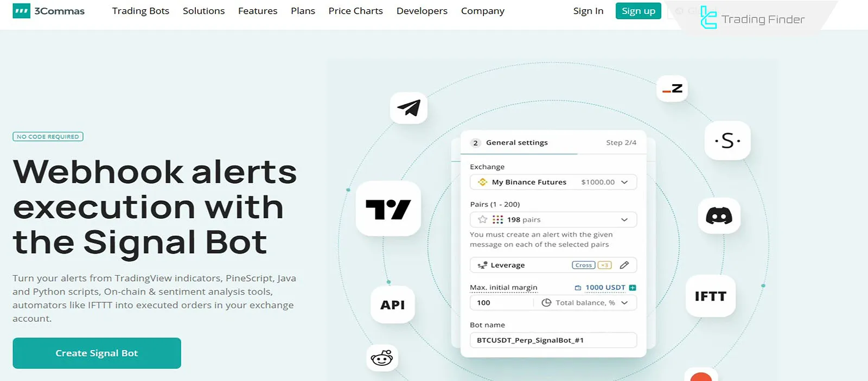Click the Bot name input field

tap(553, 340)
